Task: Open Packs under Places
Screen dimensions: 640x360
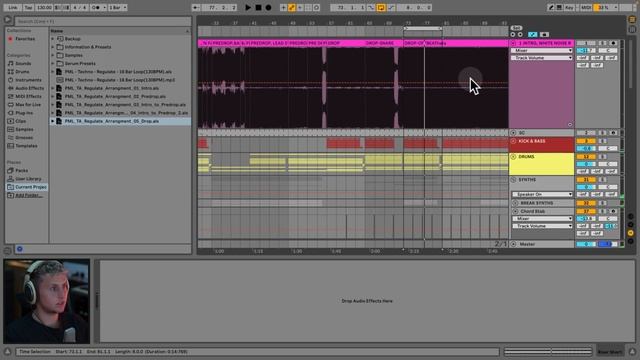Action: (21, 170)
